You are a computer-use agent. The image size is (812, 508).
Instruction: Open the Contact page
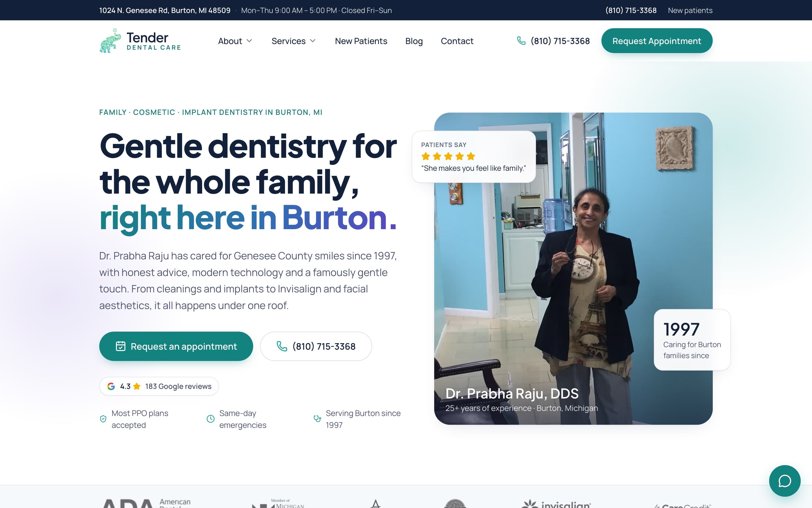(457, 41)
